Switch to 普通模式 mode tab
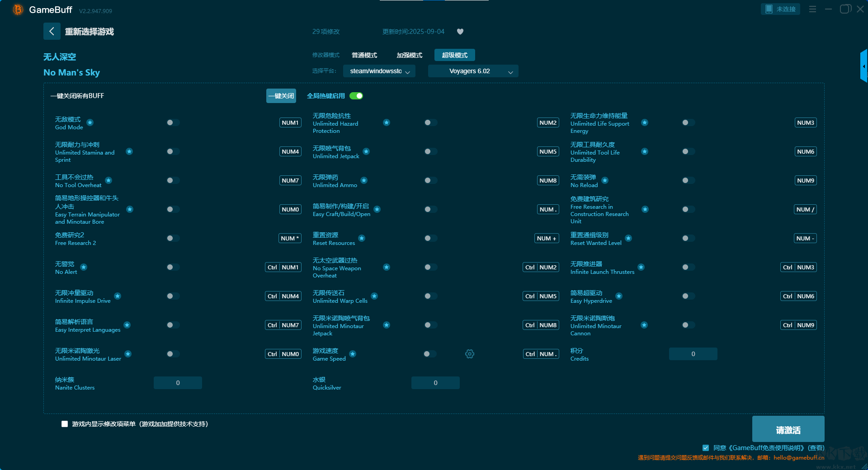The height and width of the screenshot is (470, 868). coord(364,55)
